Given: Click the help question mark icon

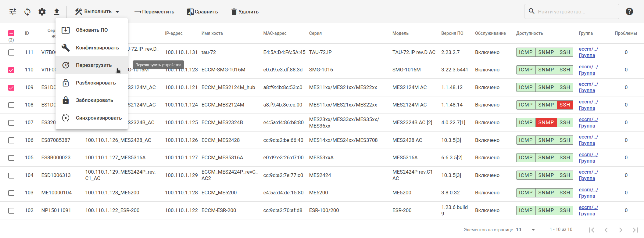Looking at the screenshot, I should point(629,12).
